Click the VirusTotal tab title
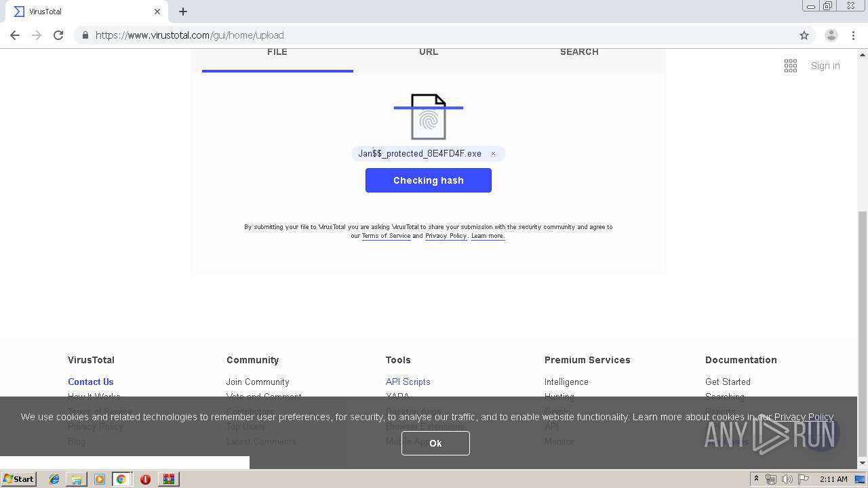Image resolution: width=868 pixels, height=488 pixels. pos(45,12)
